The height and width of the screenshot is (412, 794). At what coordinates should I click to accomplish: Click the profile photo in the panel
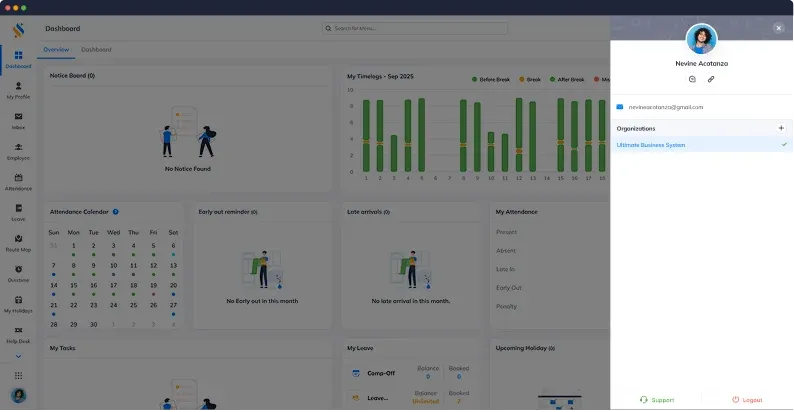(701, 39)
